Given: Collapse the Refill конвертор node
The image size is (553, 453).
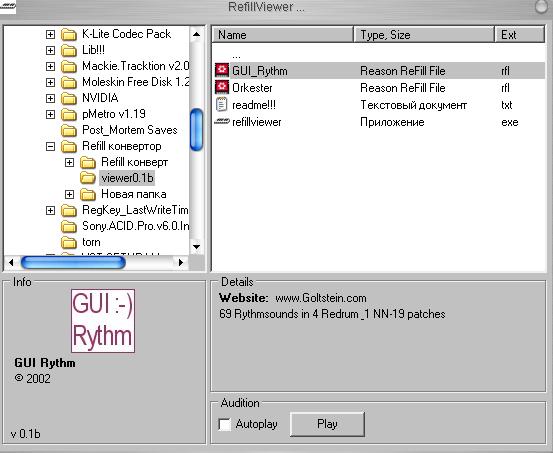Looking at the screenshot, I should pos(50,146).
